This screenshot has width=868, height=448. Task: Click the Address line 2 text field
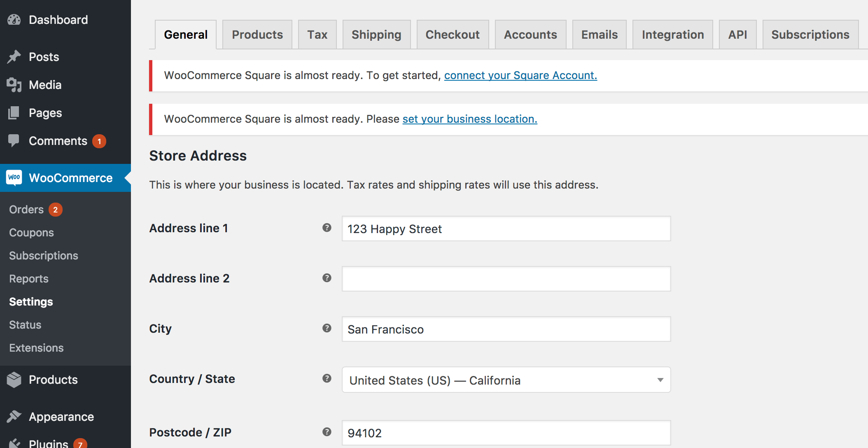pos(506,279)
